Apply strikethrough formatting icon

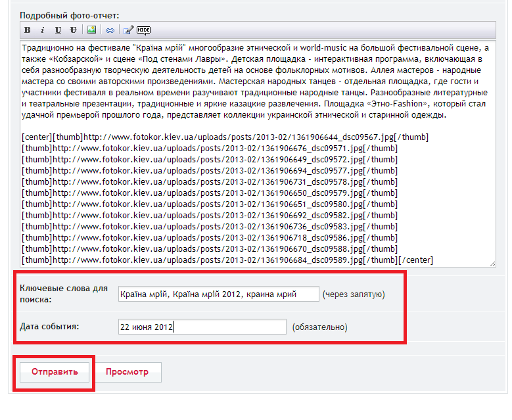[x=73, y=30]
